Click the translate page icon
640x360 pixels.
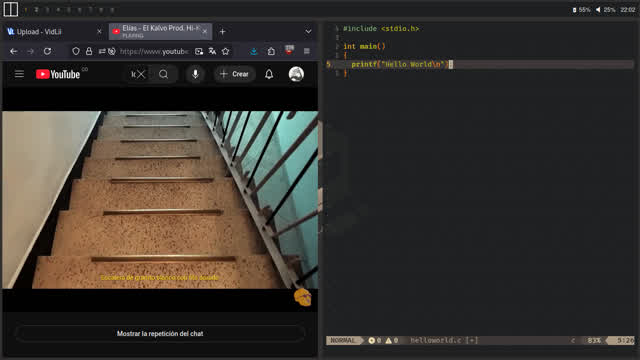pyautogui.click(x=212, y=51)
